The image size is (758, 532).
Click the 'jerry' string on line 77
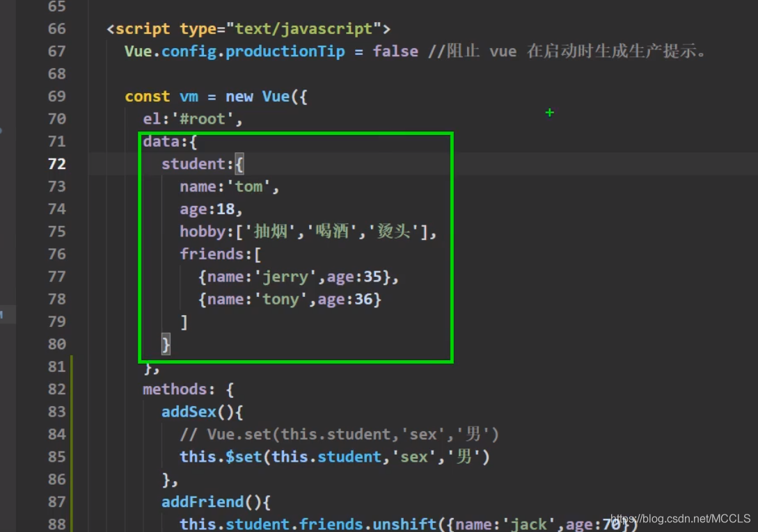[285, 277]
